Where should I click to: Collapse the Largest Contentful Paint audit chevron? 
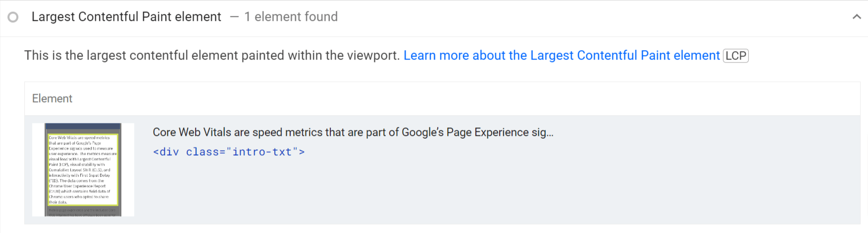point(857,17)
